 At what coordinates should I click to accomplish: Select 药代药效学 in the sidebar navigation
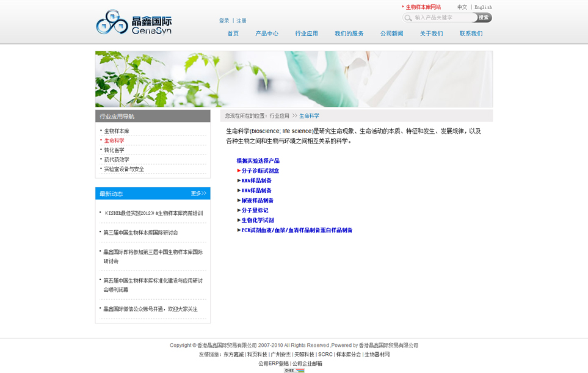click(117, 160)
